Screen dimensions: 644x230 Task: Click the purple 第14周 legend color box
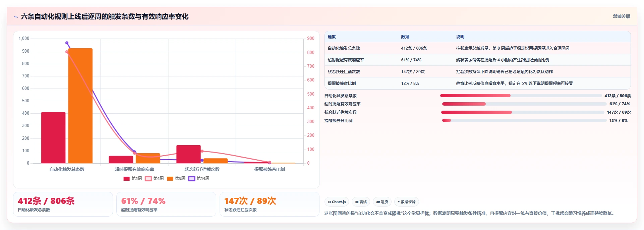point(192,179)
